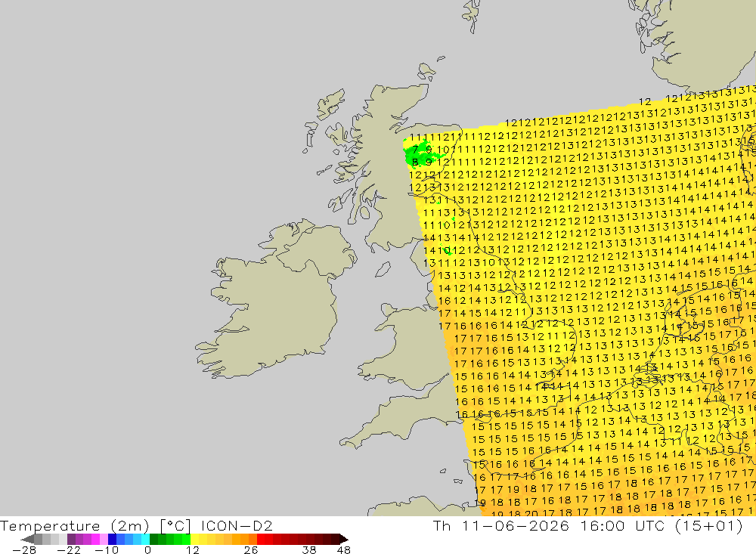Click the '16:00 UTC' time text
The height and width of the screenshot is (554, 756).
625,525
